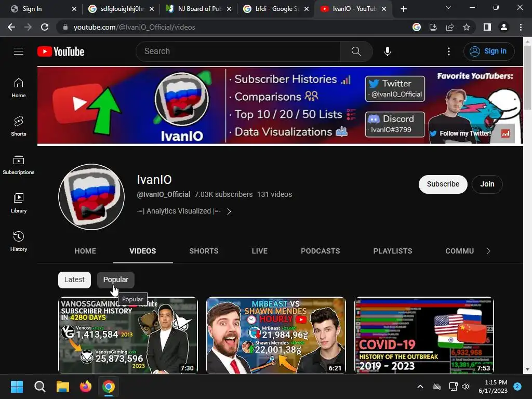Click the install app icon in address bar
Image resolution: width=532 pixels, height=399 pixels.
pyautogui.click(x=433, y=27)
